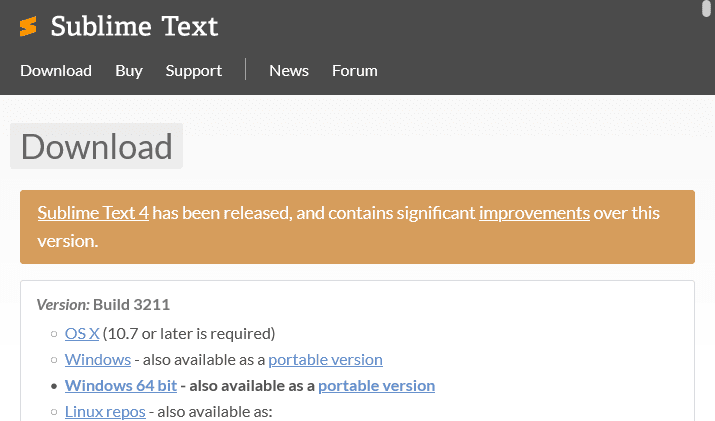Open the Linux repos link

(105, 411)
